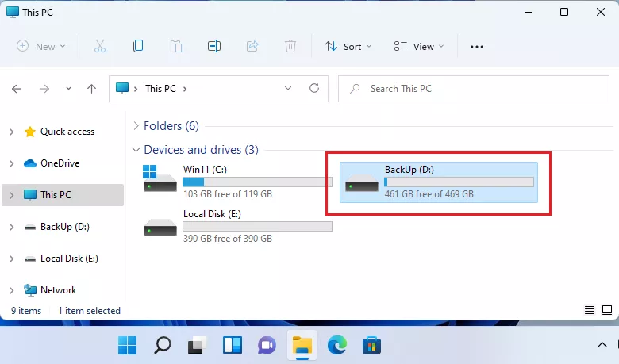The image size is (619, 364).
Task: Select the BackUp (D:) drive icon
Action: tap(362, 183)
